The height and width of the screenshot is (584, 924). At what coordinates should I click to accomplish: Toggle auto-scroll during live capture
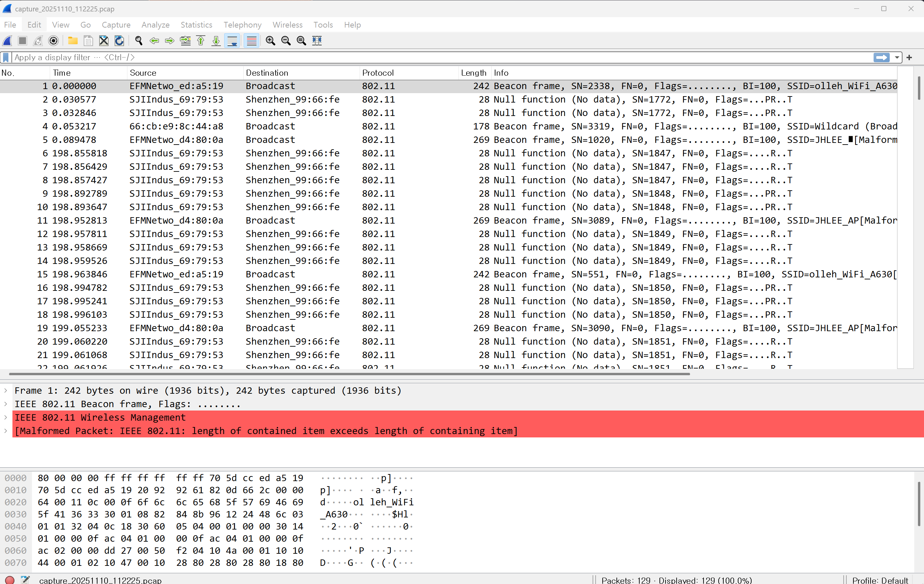pyautogui.click(x=232, y=41)
